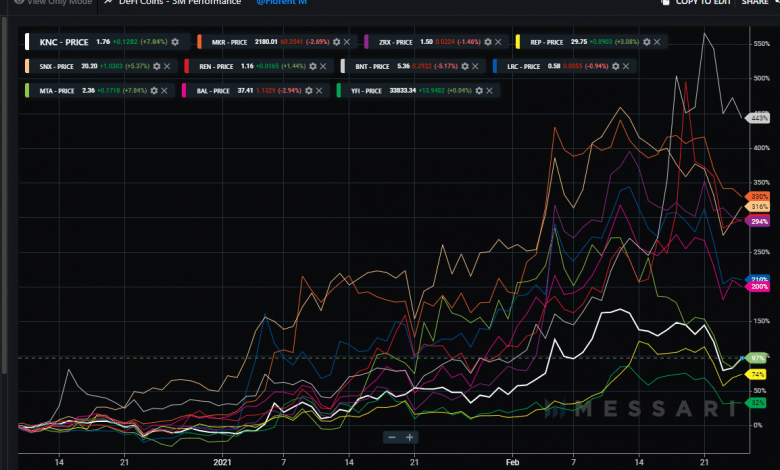Remove REN - PRICE series with X
Screen dimensions: 780x470
323,66
